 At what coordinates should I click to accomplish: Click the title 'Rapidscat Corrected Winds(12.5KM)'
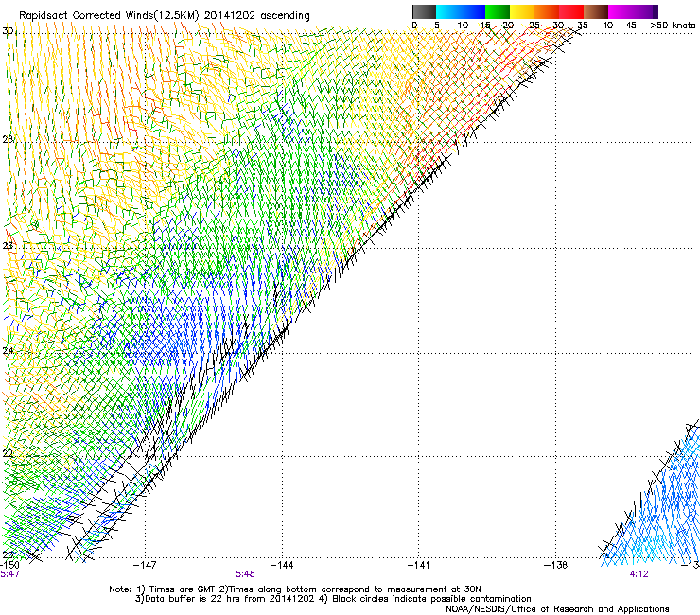pyautogui.click(x=109, y=16)
